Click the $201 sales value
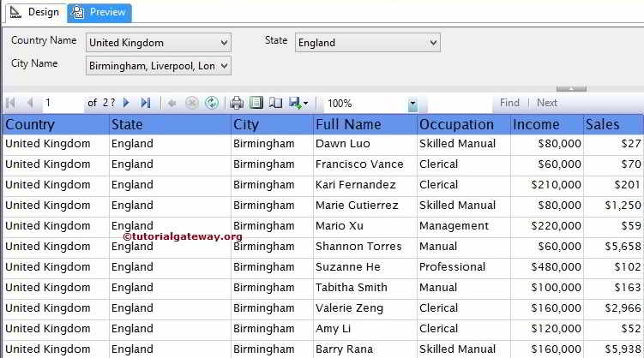Viewport: 644px width, 358px height. click(628, 185)
